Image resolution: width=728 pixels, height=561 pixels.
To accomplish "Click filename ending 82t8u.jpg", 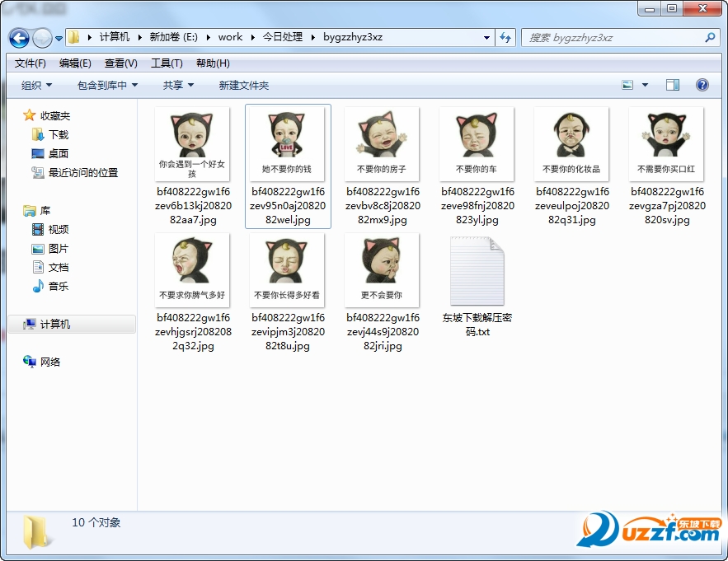I will coord(288,332).
